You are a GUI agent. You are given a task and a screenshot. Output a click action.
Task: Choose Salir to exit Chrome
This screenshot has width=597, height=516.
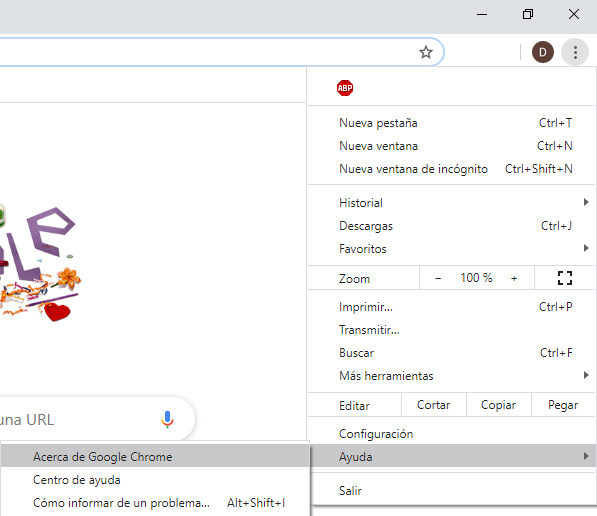click(x=452, y=490)
